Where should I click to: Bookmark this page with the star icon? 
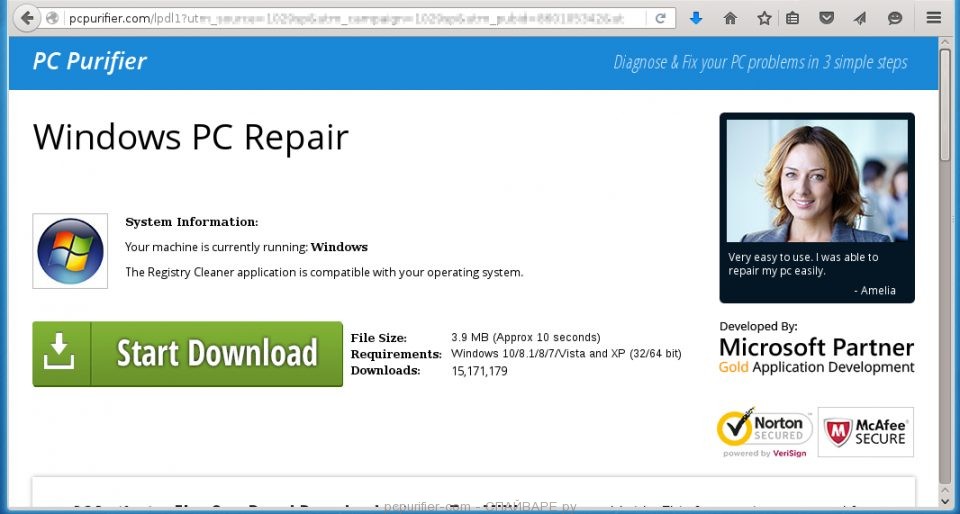point(764,18)
